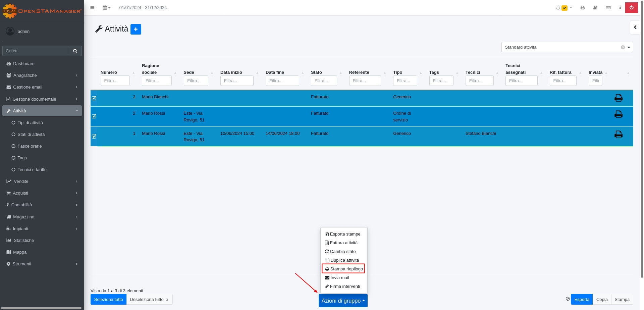Choose Fattura attività in the actions menu
The width and height of the screenshot is (644, 310).
tap(343, 243)
